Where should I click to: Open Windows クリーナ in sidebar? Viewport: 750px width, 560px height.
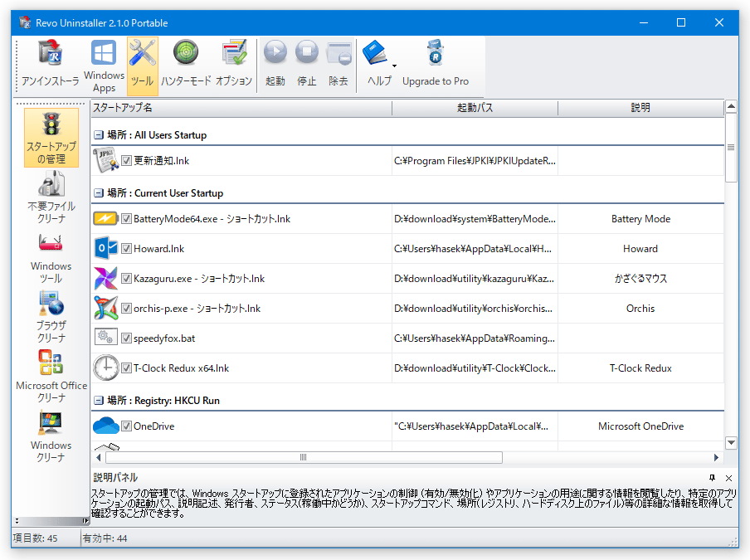(x=51, y=436)
